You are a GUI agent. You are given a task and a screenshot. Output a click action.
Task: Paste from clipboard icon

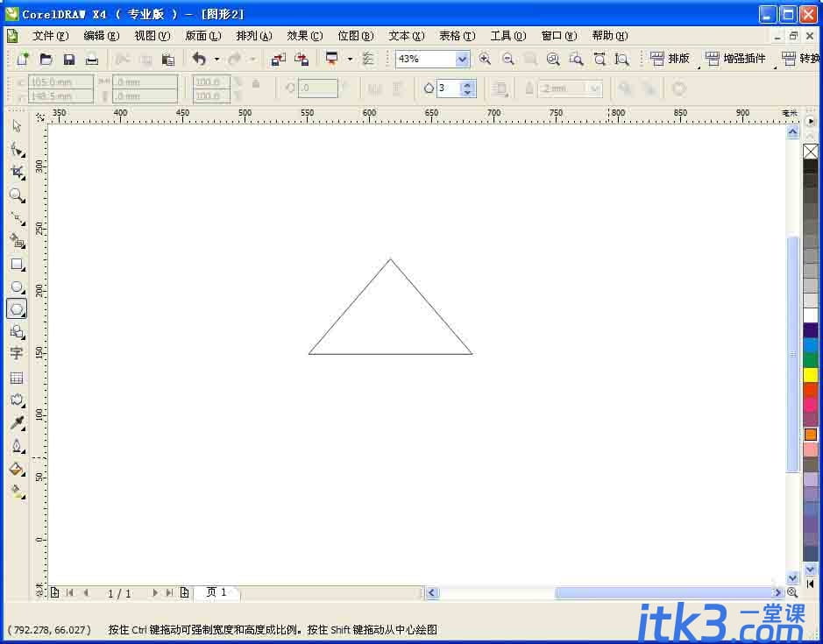pos(168,60)
